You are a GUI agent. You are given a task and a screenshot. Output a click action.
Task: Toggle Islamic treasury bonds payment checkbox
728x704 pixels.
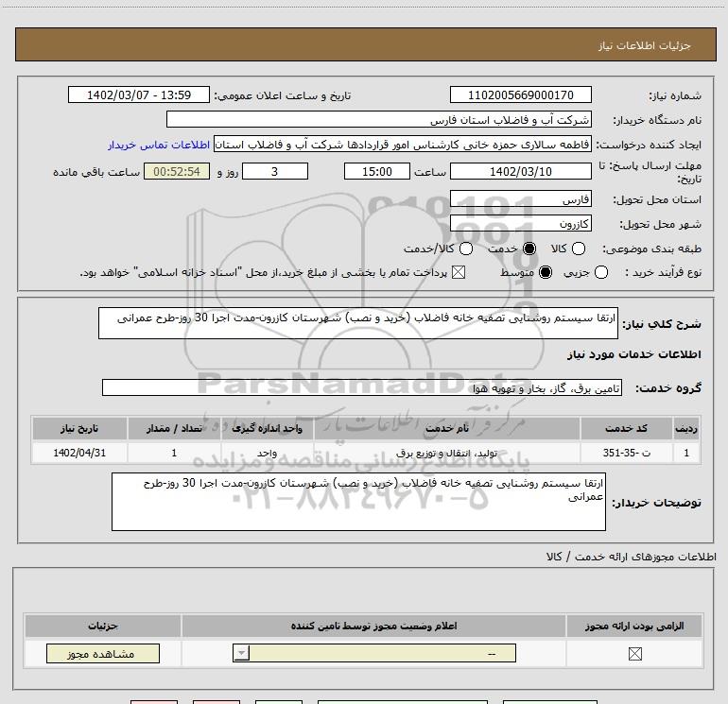[x=459, y=272]
